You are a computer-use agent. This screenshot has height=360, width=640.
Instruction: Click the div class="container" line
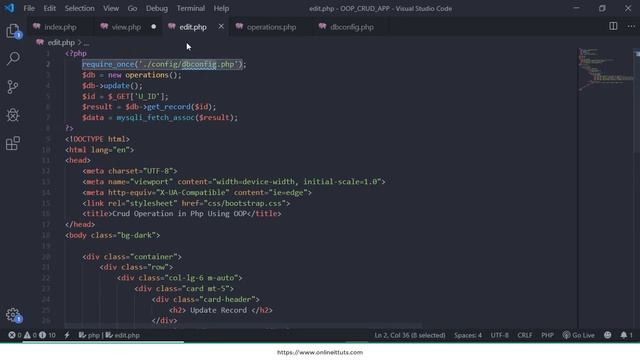pyautogui.click(x=132, y=256)
